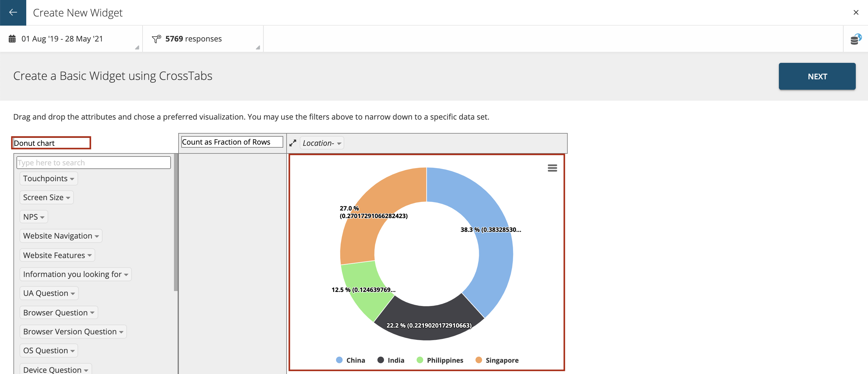
Task: Open the database globe icon
Action: pyautogui.click(x=856, y=39)
